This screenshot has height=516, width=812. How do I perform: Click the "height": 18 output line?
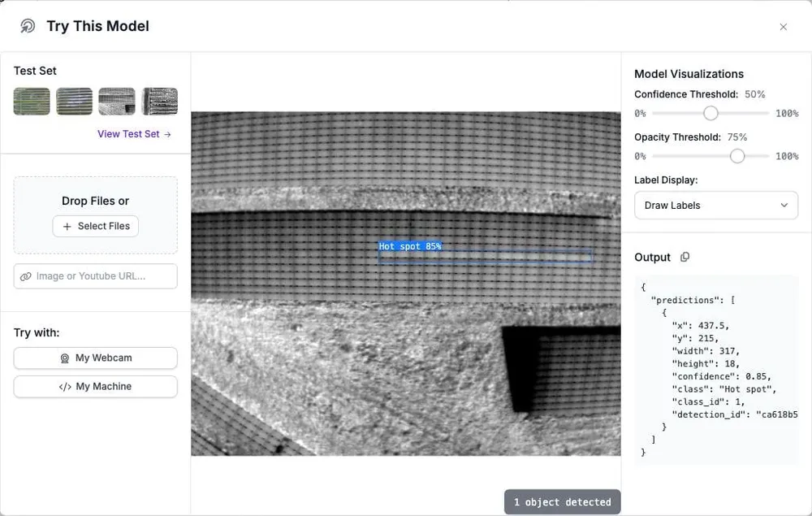click(706, 364)
